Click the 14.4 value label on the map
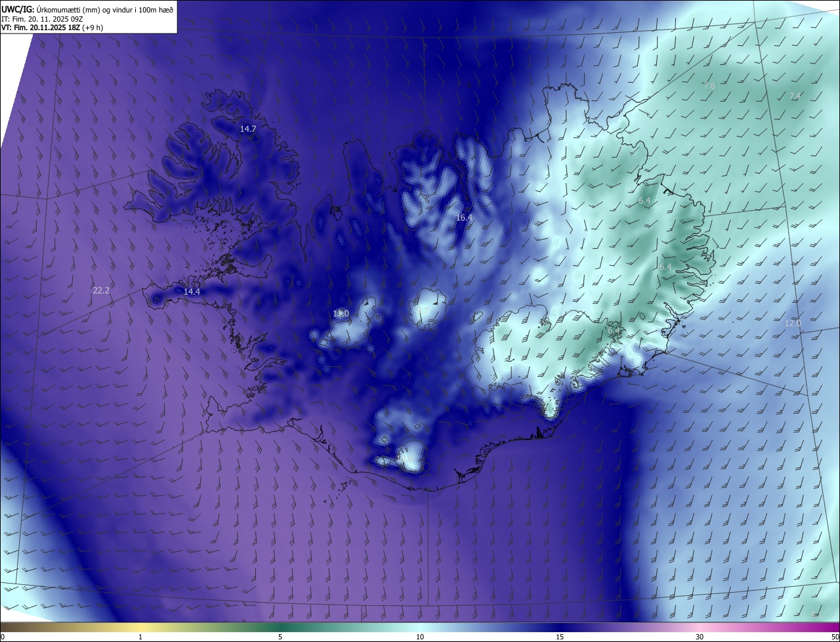The width and height of the screenshot is (840, 642). pos(192,291)
